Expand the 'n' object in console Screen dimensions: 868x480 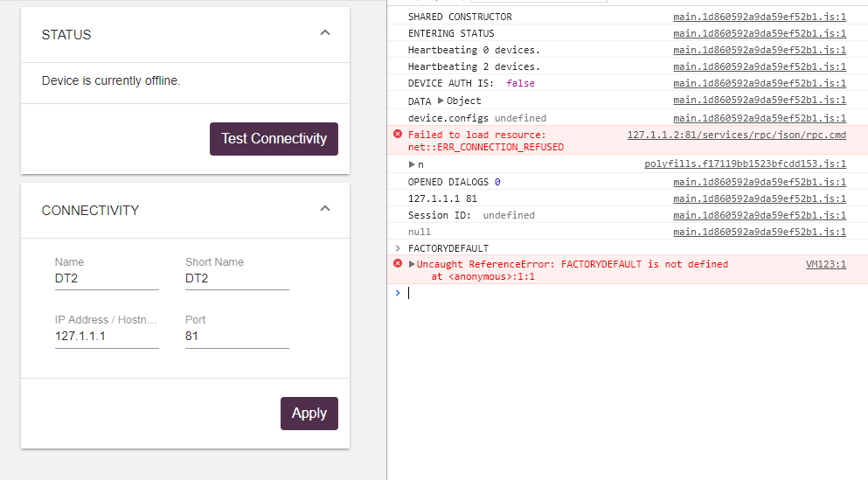413,164
